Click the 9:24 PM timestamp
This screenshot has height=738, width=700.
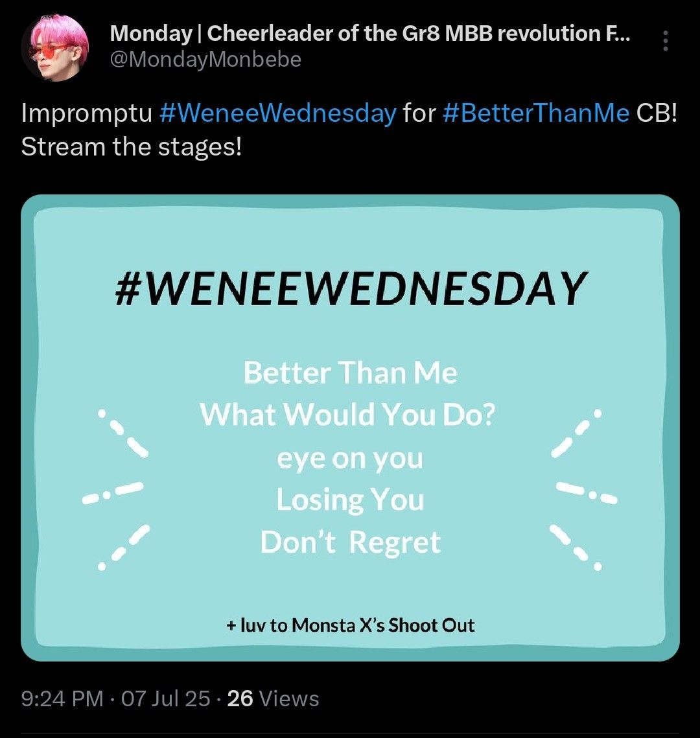point(62,699)
